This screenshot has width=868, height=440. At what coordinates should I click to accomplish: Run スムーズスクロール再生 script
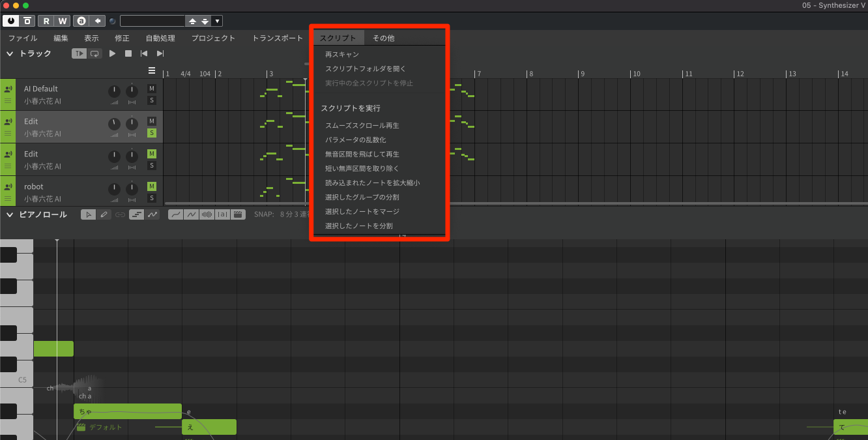click(362, 125)
